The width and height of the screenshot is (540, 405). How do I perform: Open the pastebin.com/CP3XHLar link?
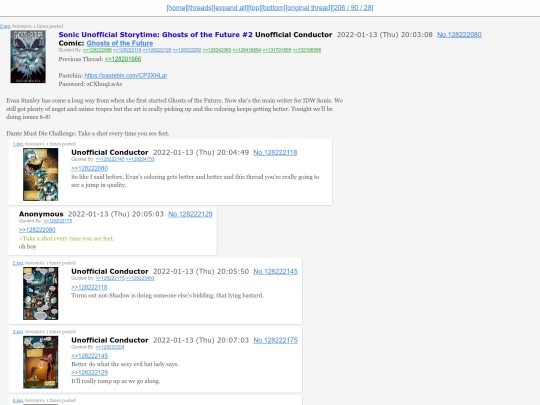[126, 75]
